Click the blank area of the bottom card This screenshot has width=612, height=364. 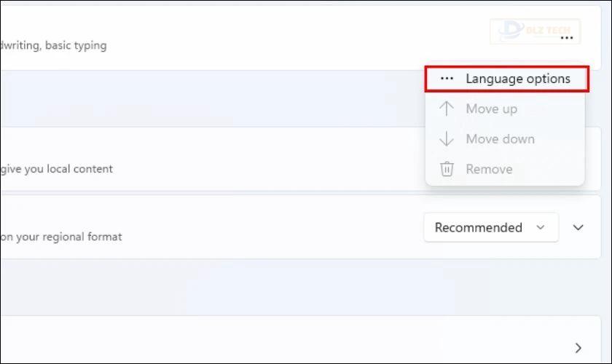click(x=273, y=340)
